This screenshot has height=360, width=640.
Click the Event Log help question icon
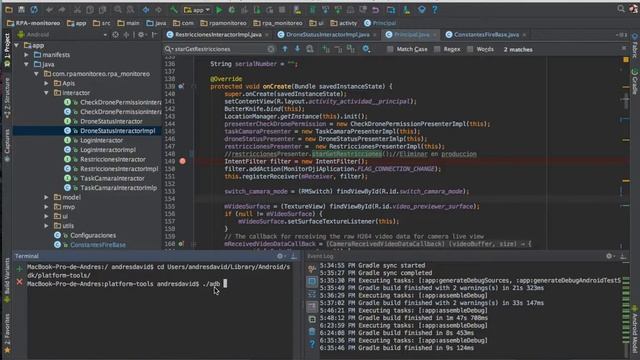tap(312, 344)
